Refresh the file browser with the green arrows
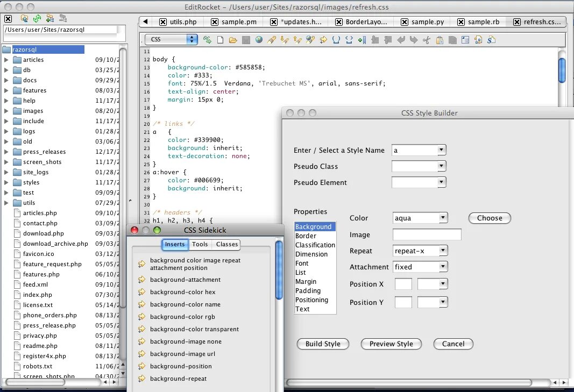Image resolution: width=574 pixels, height=392 pixels. (37, 18)
